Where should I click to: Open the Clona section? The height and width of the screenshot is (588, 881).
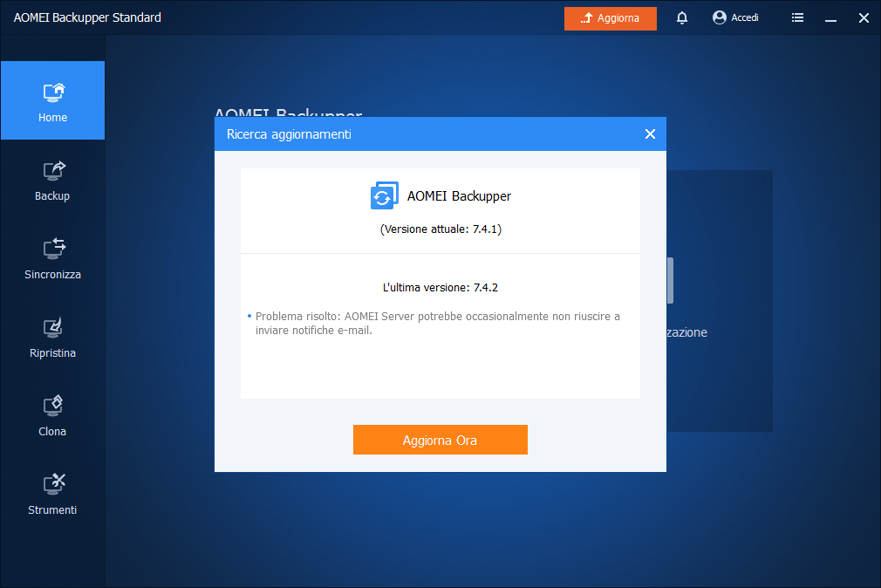(x=53, y=416)
